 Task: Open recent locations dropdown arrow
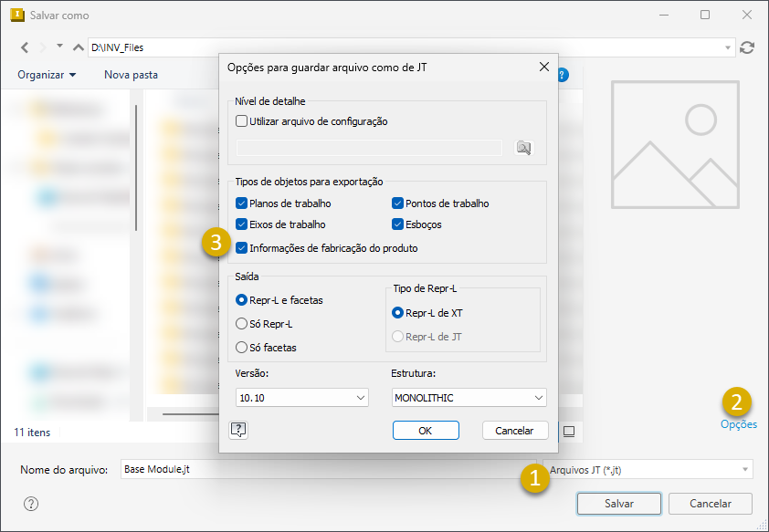coord(60,46)
